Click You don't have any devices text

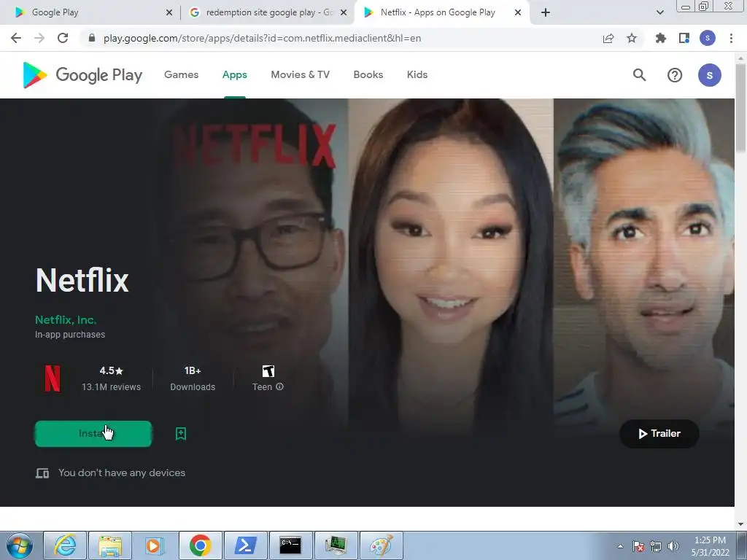pyautogui.click(x=122, y=472)
